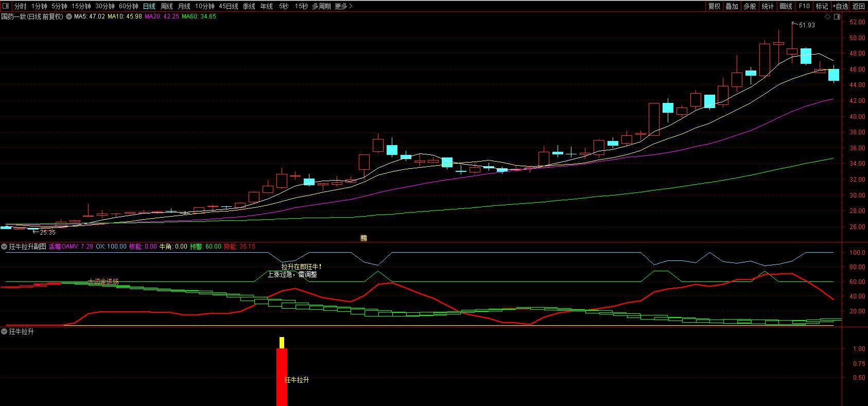
Task: Click the 大资金进场 annotation
Action: tap(103, 281)
